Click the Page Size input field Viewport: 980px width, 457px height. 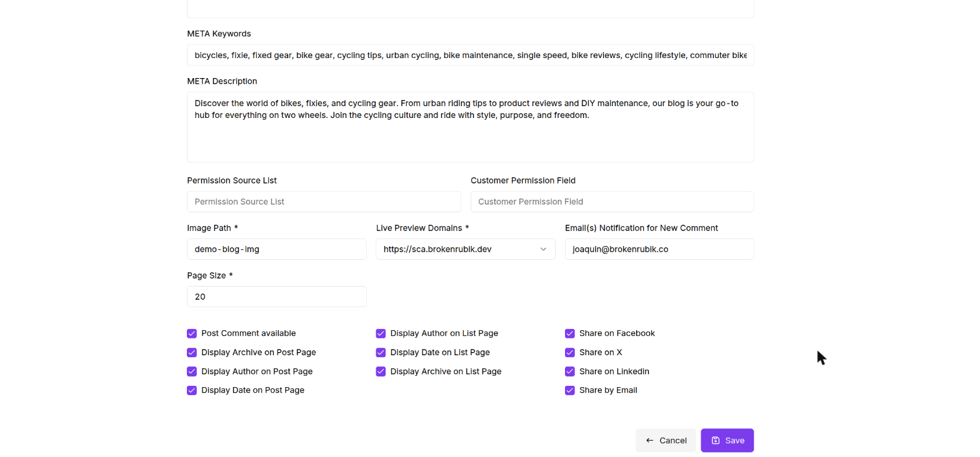coord(277,297)
